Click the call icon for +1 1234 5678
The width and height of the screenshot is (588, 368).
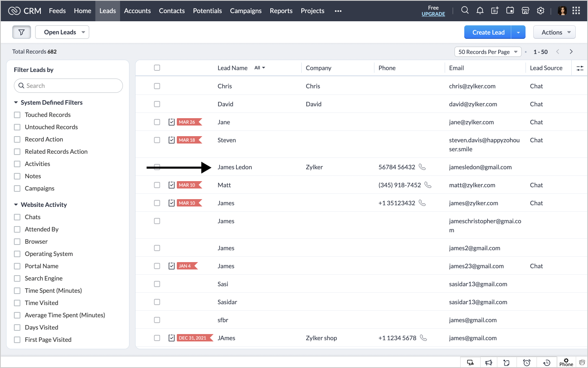pos(424,338)
